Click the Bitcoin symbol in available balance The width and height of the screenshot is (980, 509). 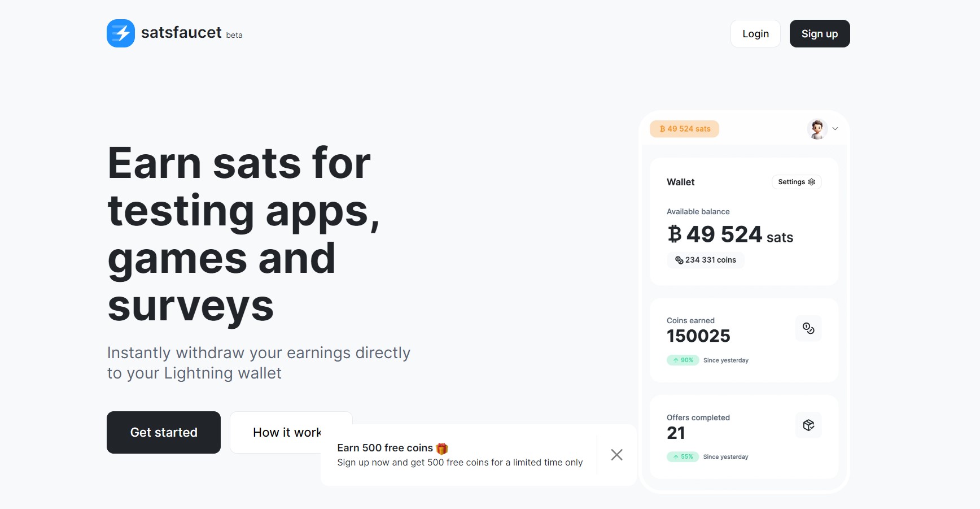tap(675, 234)
